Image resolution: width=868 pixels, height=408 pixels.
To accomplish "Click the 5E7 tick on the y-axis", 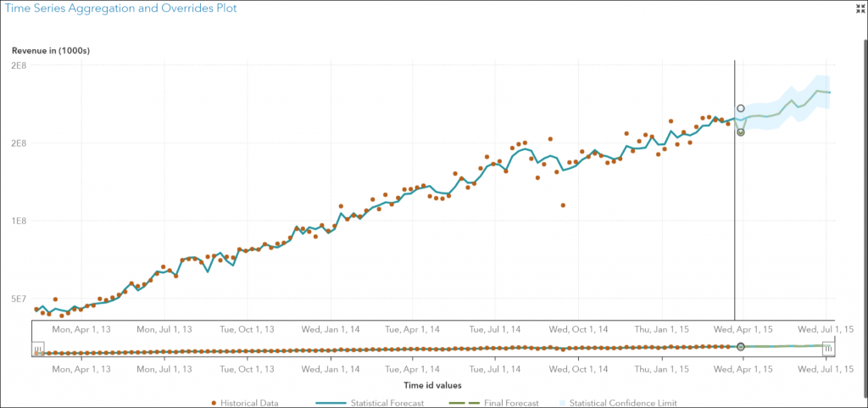I will tap(17, 299).
